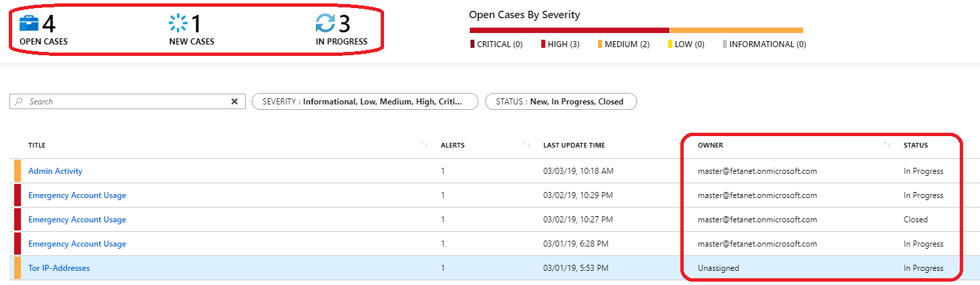980x285 pixels.
Task: Click the 03/01/19, 5:53 PM timestamp
Action: [x=576, y=268]
